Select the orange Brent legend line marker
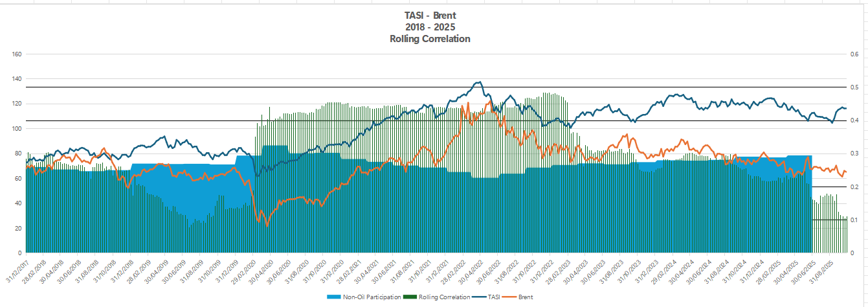The height and width of the screenshot is (307, 868). [x=511, y=297]
